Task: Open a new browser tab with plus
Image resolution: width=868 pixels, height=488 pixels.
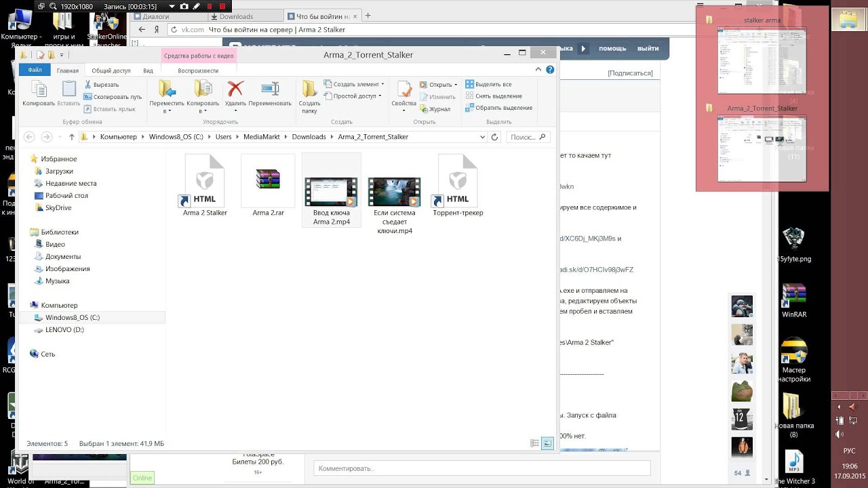Action: tap(368, 16)
